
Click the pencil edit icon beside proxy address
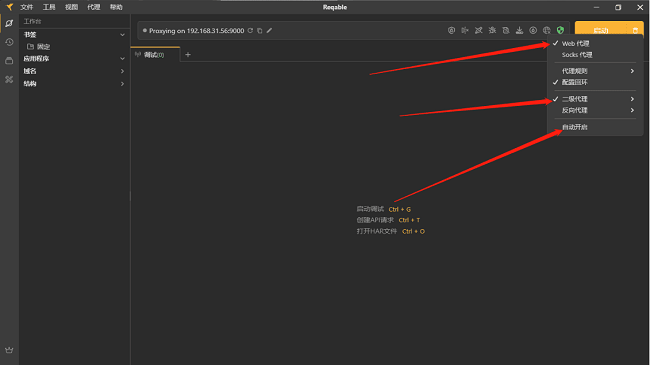click(x=269, y=30)
